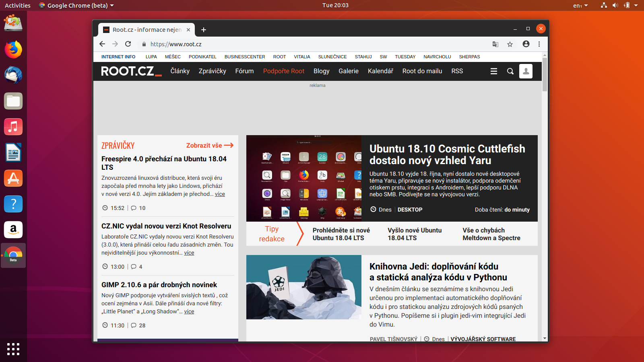This screenshot has height=362, width=644.
Task: Click Zobrazit vše in Zprávičky
Action: coord(210,146)
